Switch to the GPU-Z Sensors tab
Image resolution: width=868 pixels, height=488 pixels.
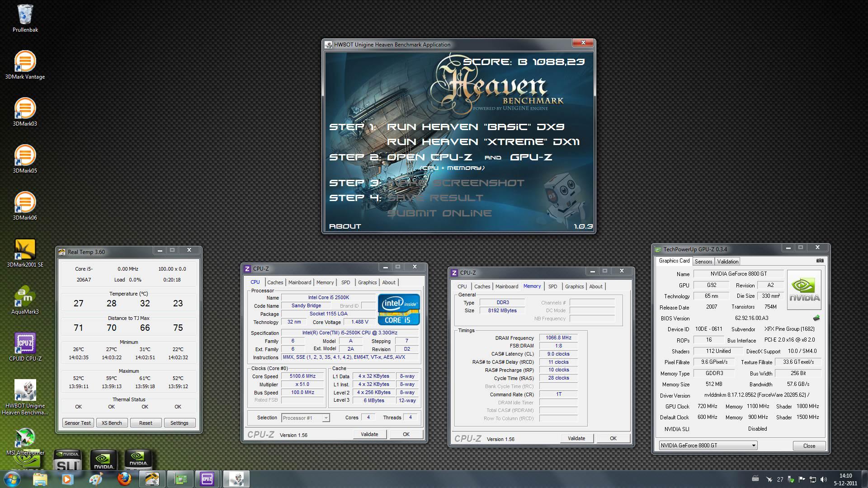[x=703, y=262]
